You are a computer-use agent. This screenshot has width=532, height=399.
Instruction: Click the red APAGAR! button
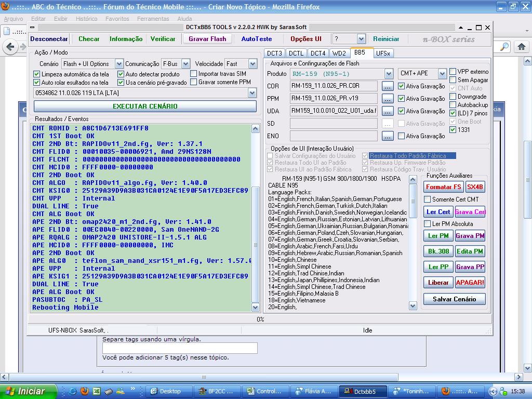[470, 283]
